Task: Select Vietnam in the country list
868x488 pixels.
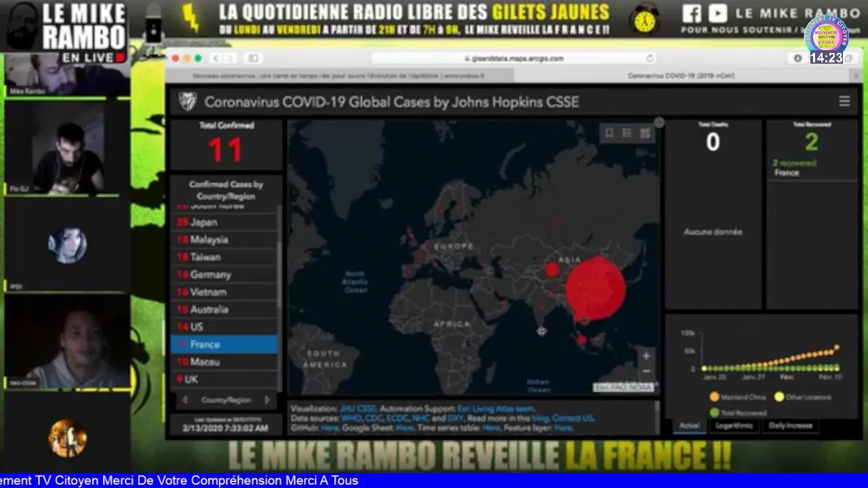Action: pos(224,292)
